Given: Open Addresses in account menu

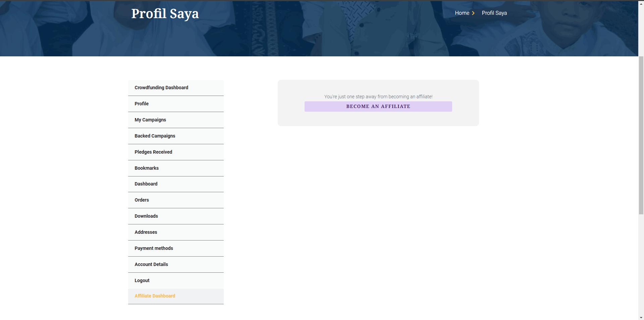Looking at the screenshot, I should pos(176,232).
